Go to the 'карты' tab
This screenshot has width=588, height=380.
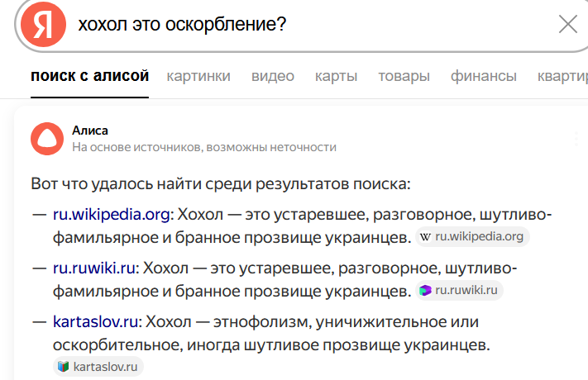tap(336, 77)
